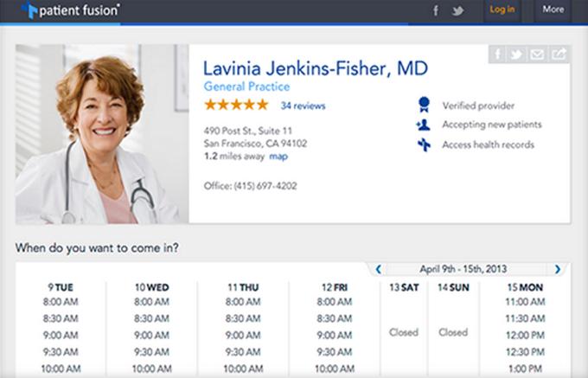This screenshot has height=378, width=588.
Task: Select Tuesday 9:30 AM slot
Action: 61,352
